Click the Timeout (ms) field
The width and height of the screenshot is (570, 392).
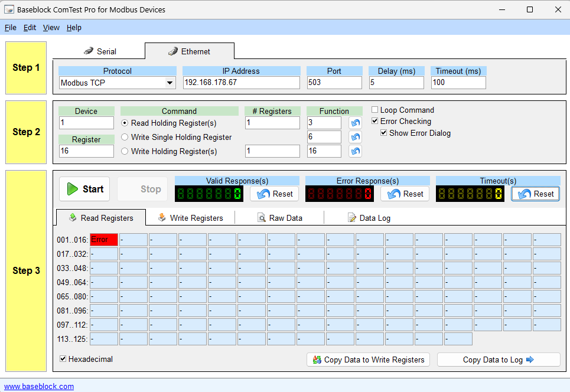point(458,83)
